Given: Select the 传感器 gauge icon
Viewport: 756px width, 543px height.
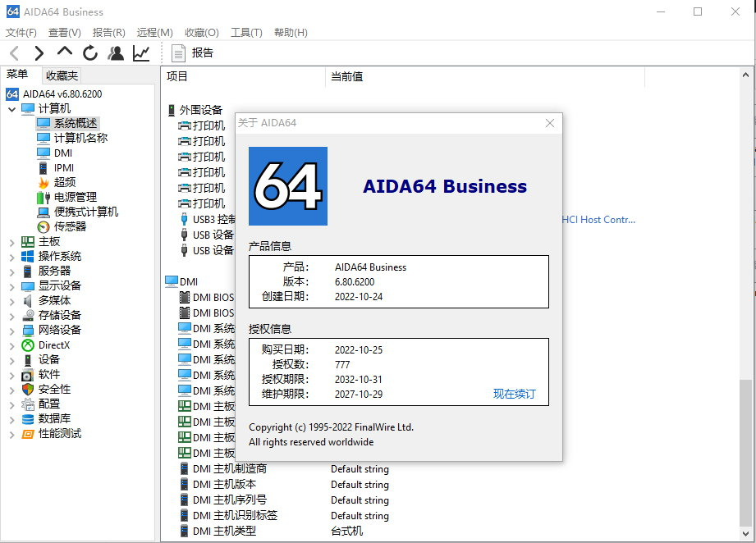Looking at the screenshot, I should 44,227.
